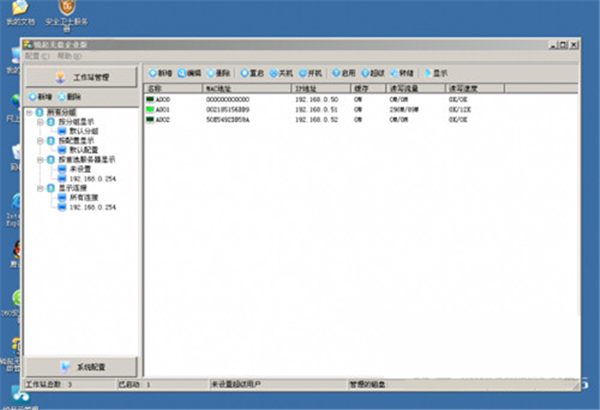The image size is (600, 410).
Task: Collapse the 所有分组 root tree node
Action: tap(30, 111)
